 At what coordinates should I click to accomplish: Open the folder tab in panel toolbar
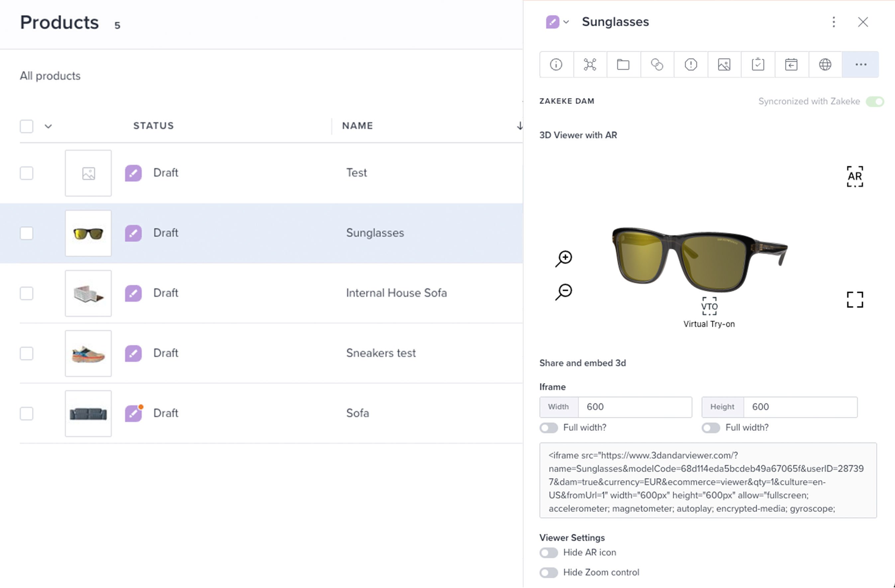pos(623,65)
